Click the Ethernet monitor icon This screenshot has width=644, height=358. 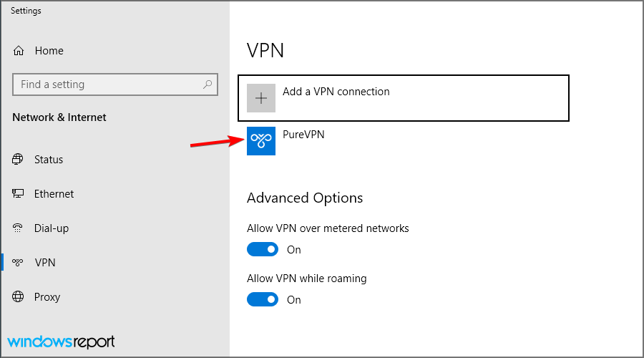click(x=18, y=193)
